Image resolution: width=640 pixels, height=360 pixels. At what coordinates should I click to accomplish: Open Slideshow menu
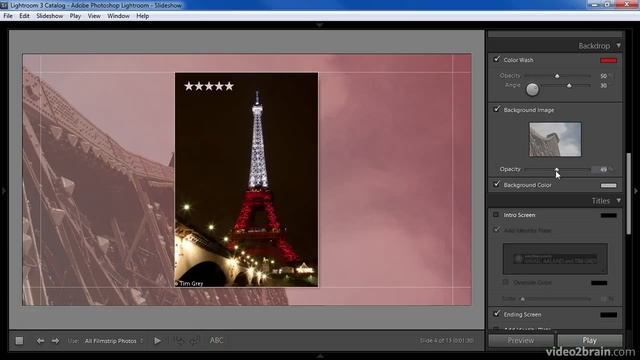tap(49, 16)
